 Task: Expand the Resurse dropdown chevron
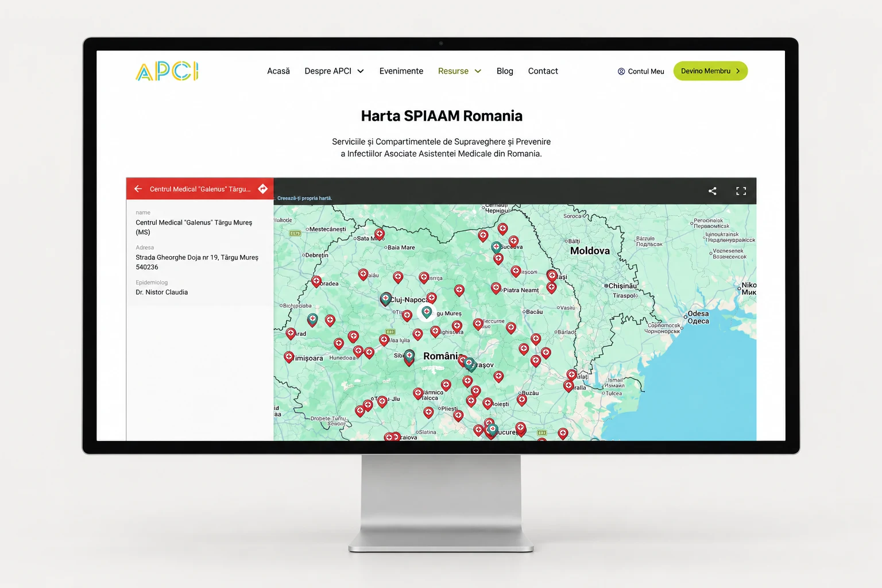click(478, 71)
